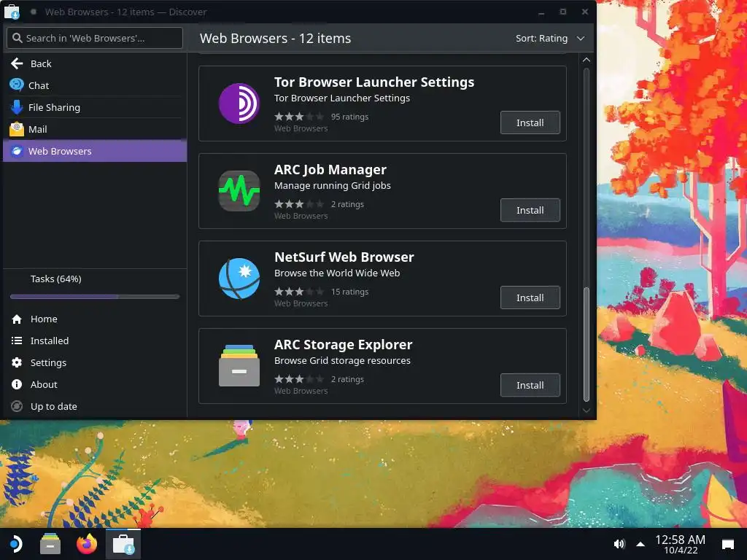Open the Installed applications page
Screen dimensions: 747x560
pos(94,341)
